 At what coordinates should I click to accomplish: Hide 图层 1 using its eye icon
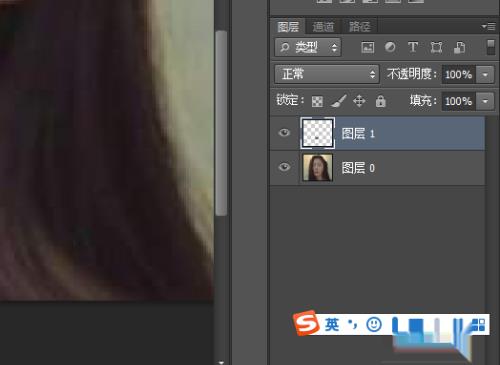tap(284, 133)
